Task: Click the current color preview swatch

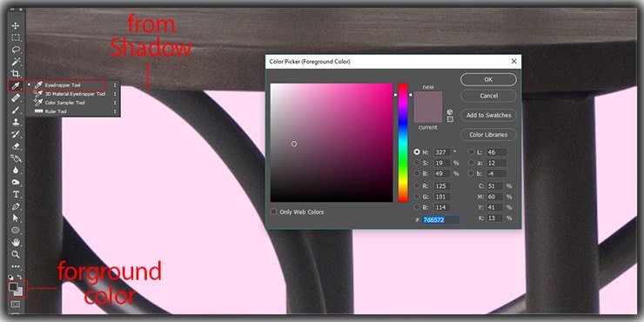Action: [428, 115]
